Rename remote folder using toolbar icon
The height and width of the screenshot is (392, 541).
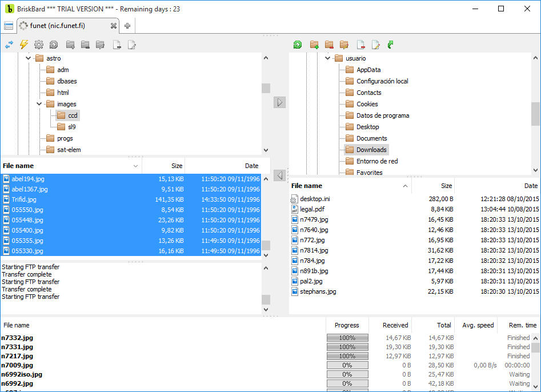pos(100,45)
